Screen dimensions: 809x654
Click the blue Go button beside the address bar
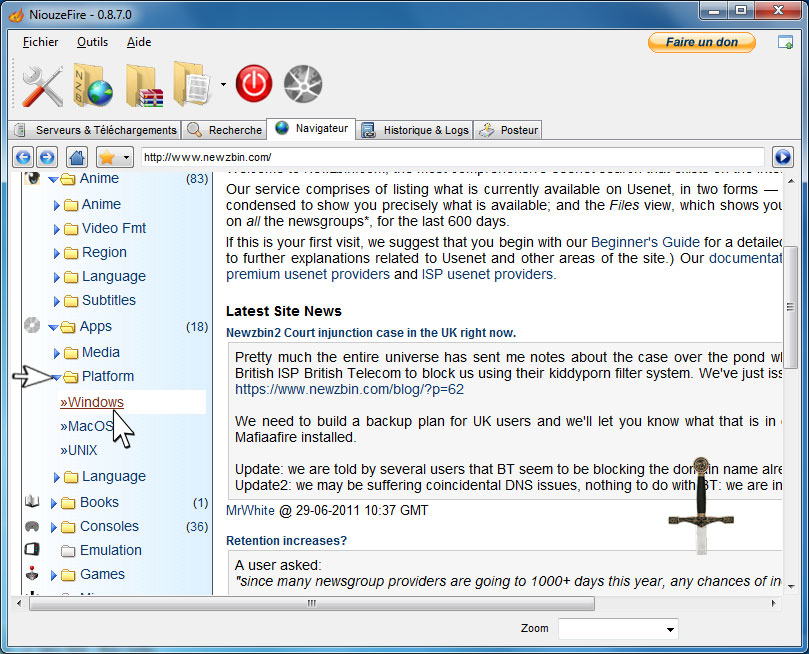pyautogui.click(x=783, y=156)
